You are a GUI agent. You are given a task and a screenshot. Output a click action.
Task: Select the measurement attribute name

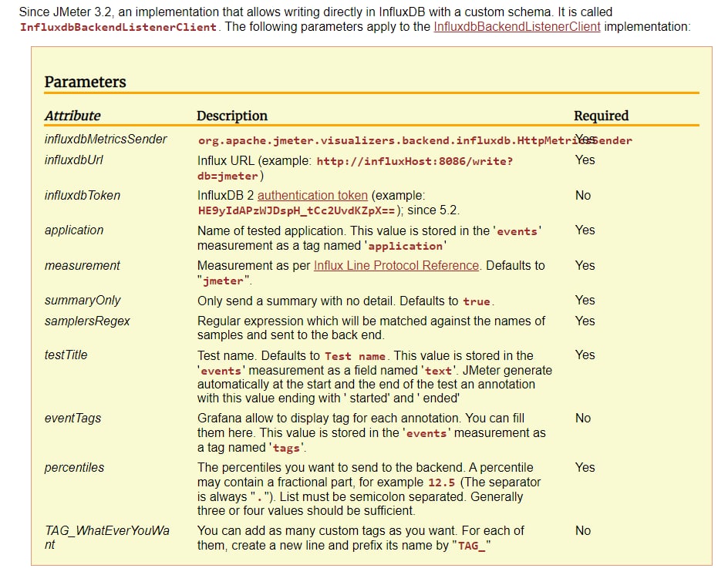pos(83,265)
